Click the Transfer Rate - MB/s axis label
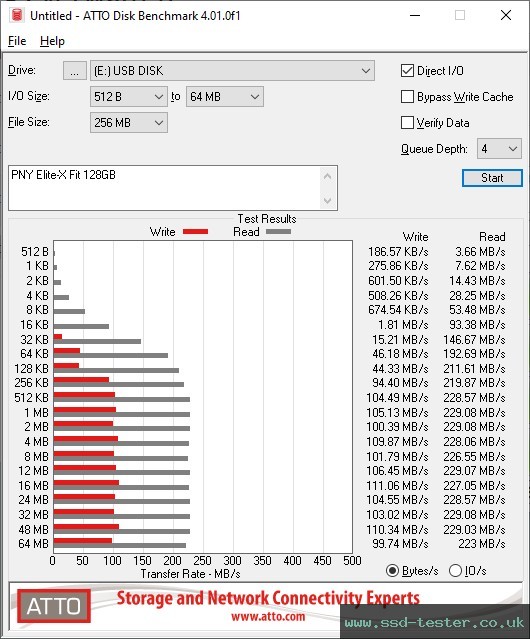Viewport: 530px width, 639px height. point(191,574)
